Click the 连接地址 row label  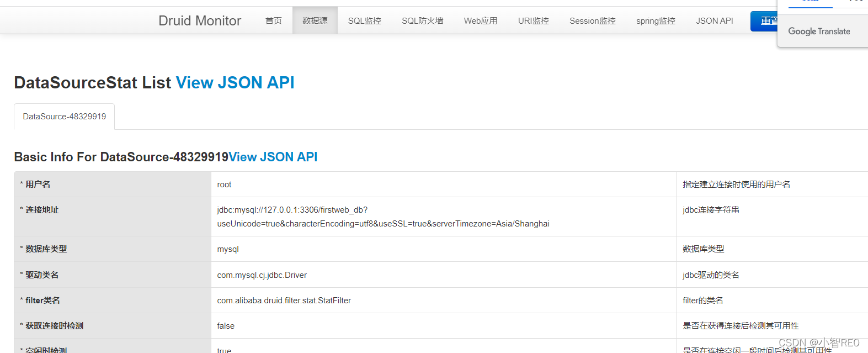tap(39, 210)
